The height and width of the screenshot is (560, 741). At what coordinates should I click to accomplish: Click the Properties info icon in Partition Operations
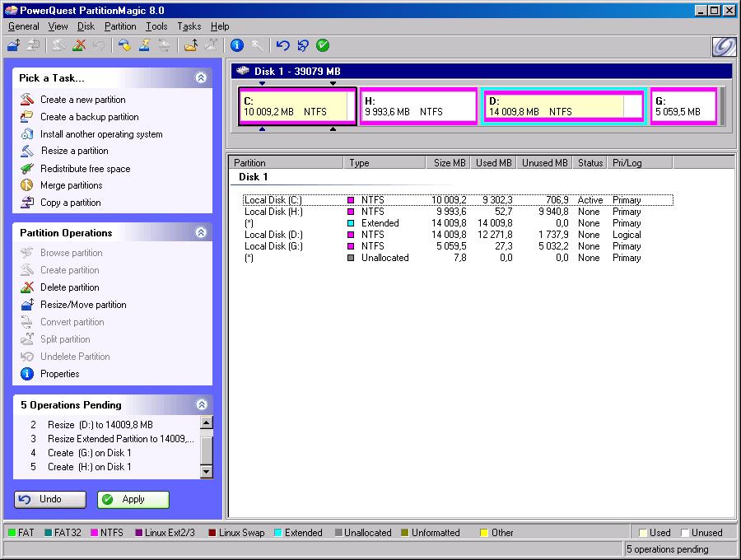[x=27, y=374]
